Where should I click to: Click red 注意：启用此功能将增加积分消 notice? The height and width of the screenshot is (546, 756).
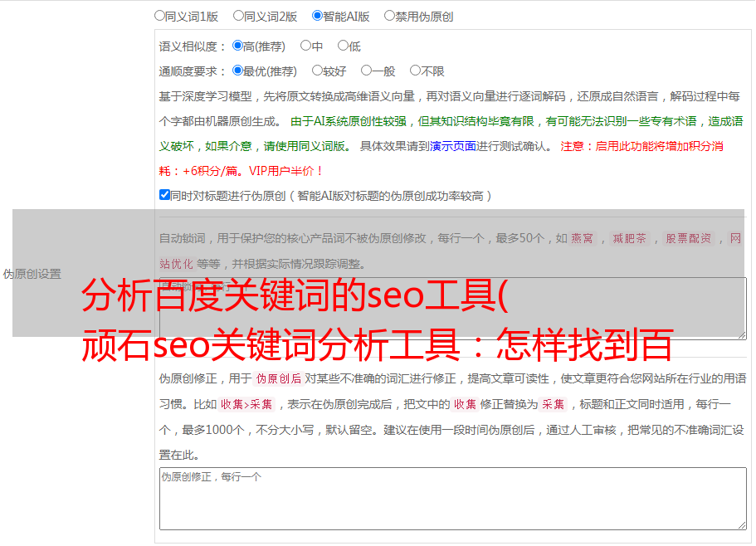tap(641, 146)
